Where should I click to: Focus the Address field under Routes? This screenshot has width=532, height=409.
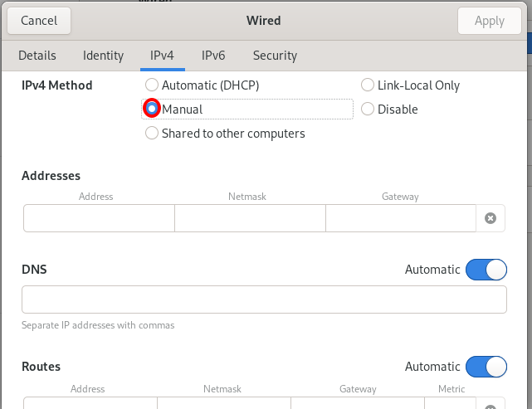point(90,403)
